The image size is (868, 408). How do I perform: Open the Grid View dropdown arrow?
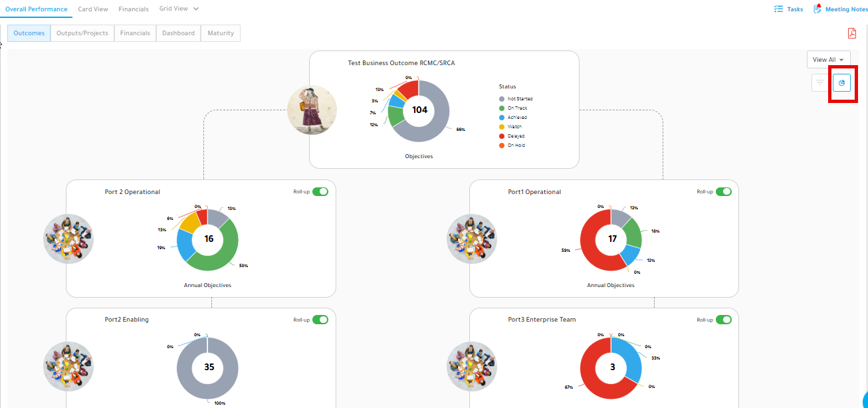click(196, 9)
